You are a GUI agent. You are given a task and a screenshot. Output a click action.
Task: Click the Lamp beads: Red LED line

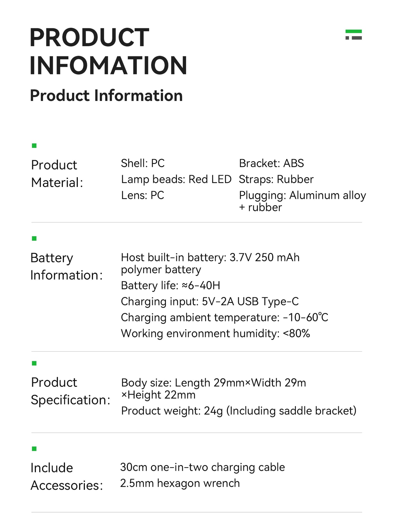pyautogui.click(x=176, y=179)
